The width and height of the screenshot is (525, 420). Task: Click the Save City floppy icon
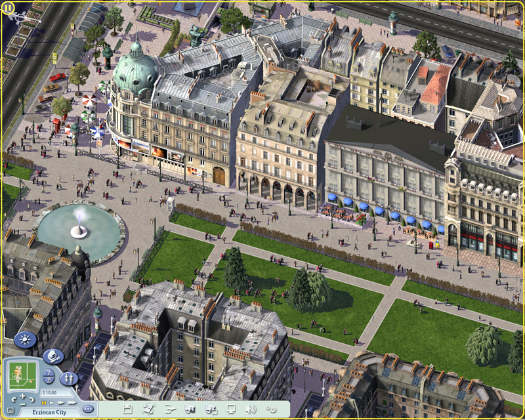[x=127, y=409]
